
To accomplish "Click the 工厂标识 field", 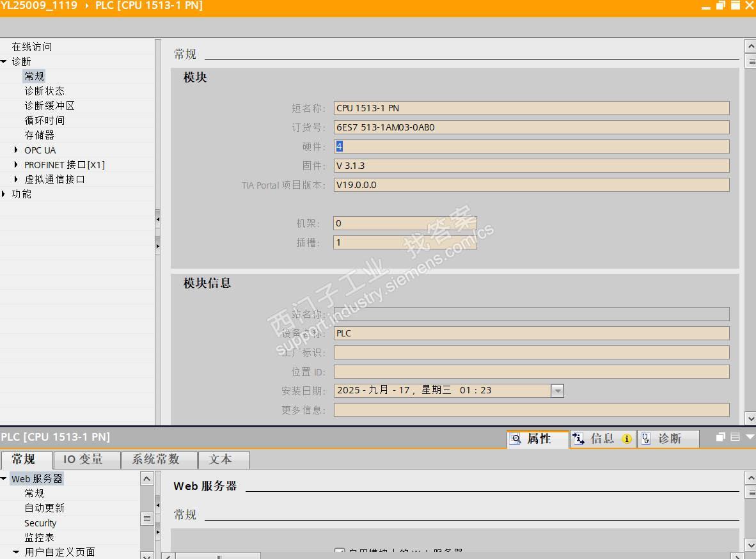I will [532, 352].
